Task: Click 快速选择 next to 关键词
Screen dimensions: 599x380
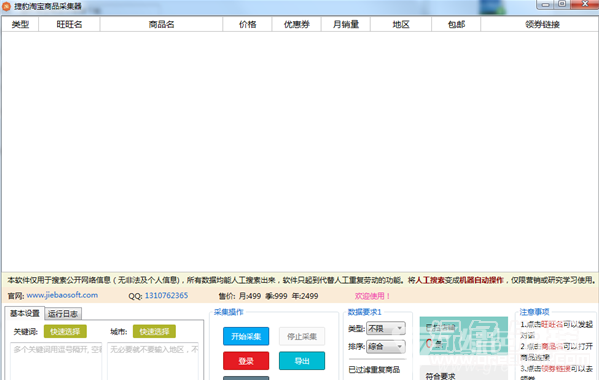Action: pos(65,331)
